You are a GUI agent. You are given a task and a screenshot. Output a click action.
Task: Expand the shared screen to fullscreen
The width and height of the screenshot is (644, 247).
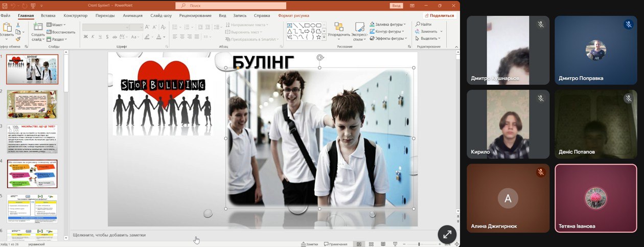click(447, 234)
